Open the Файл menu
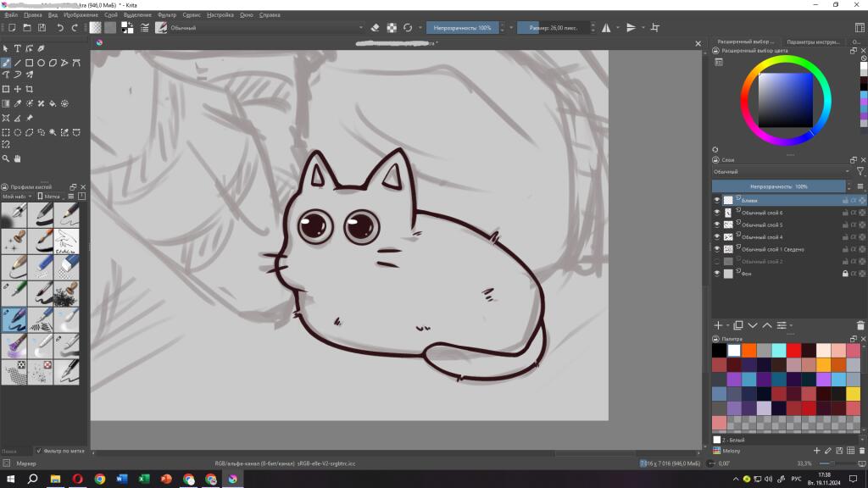The height and width of the screenshot is (488, 868). coord(11,15)
